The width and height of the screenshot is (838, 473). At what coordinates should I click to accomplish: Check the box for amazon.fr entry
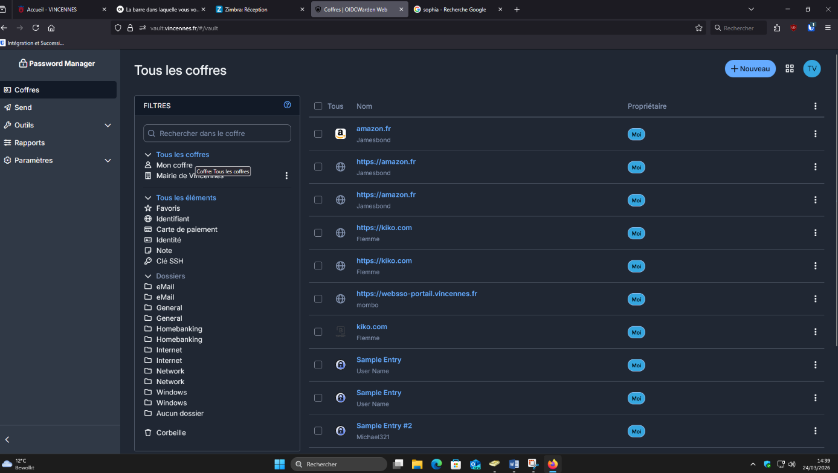tap(318, 134)
